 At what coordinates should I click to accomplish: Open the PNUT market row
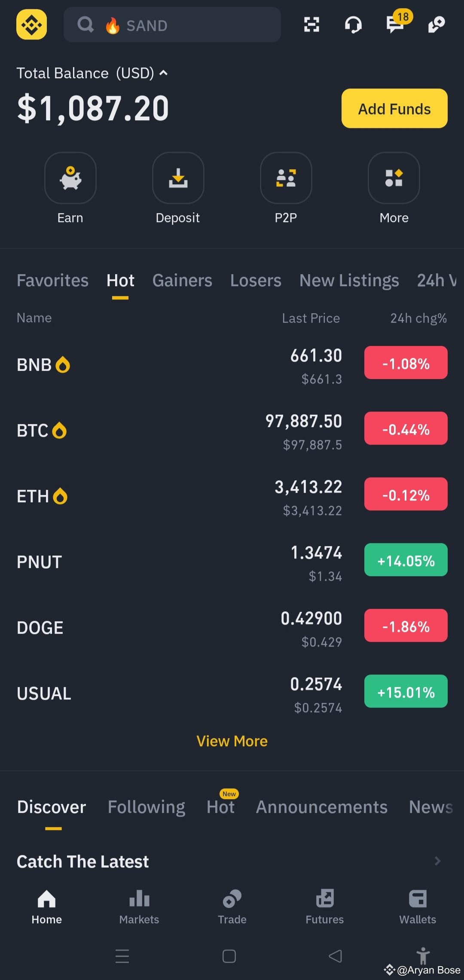coord(232,562)
